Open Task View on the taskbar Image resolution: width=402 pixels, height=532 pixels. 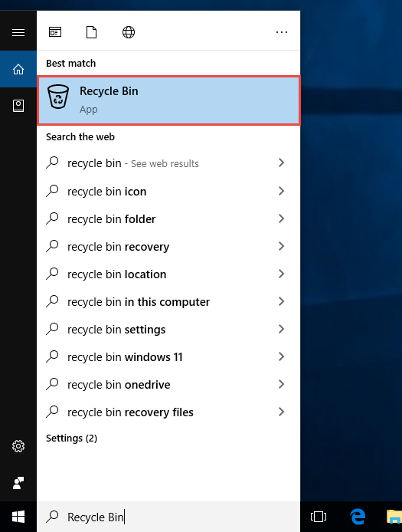319,517
